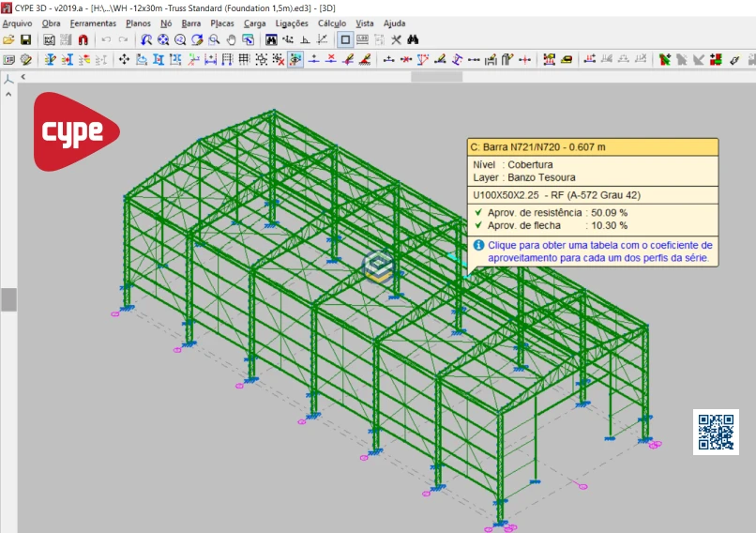Save the project with the floppy disk icon
This screenshot has height=533, width=756.
[x=26, y=40]
